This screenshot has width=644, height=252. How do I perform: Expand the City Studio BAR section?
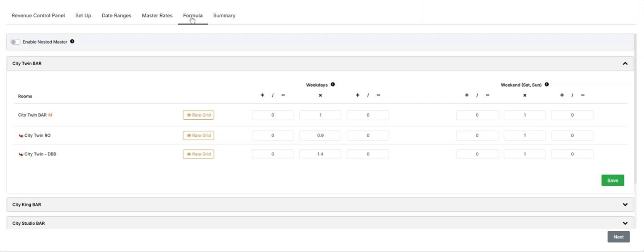click(x=625, y=223)
